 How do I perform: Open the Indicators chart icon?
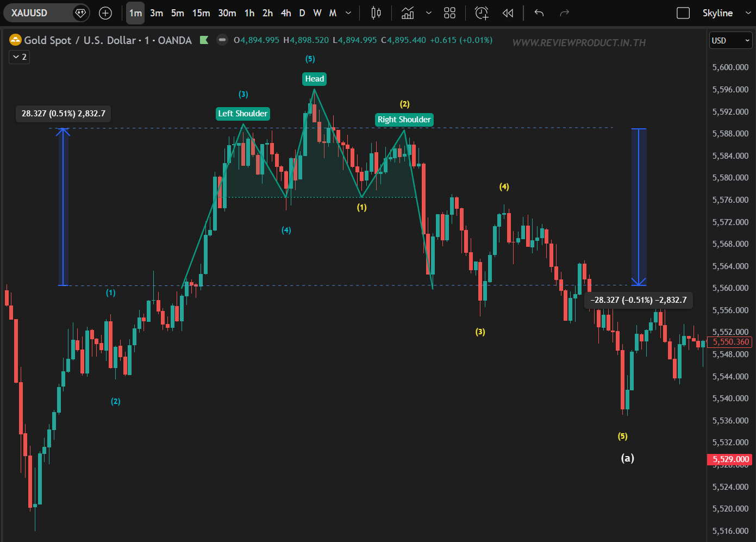(x=408, y=13)
